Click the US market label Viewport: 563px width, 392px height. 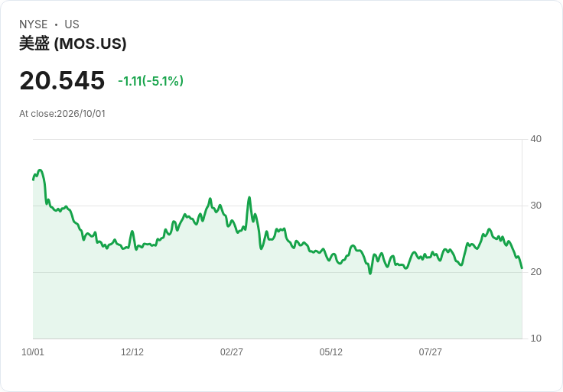coord(72,24)
